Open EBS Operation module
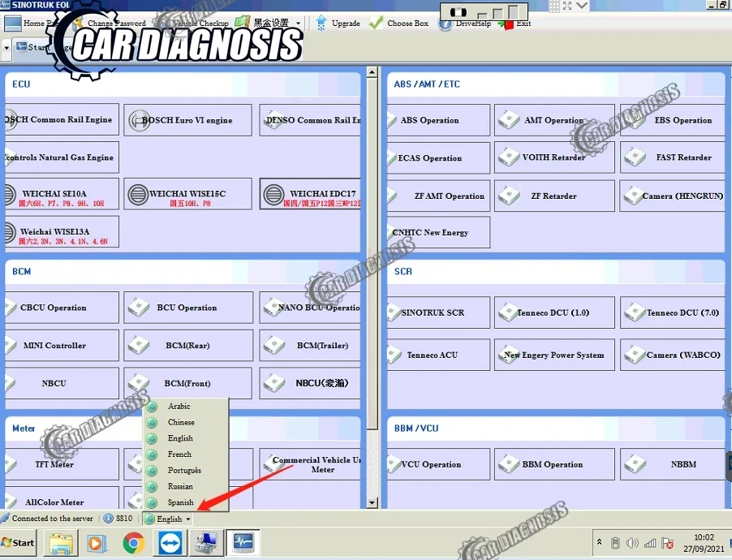Viewport: 732px width, 560px height. 673,120
